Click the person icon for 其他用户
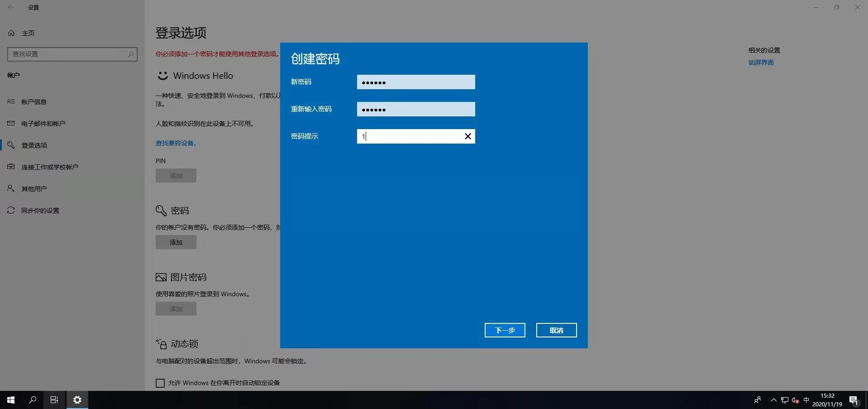The height and width of the screenshot is (409, 868). (11, 188)
